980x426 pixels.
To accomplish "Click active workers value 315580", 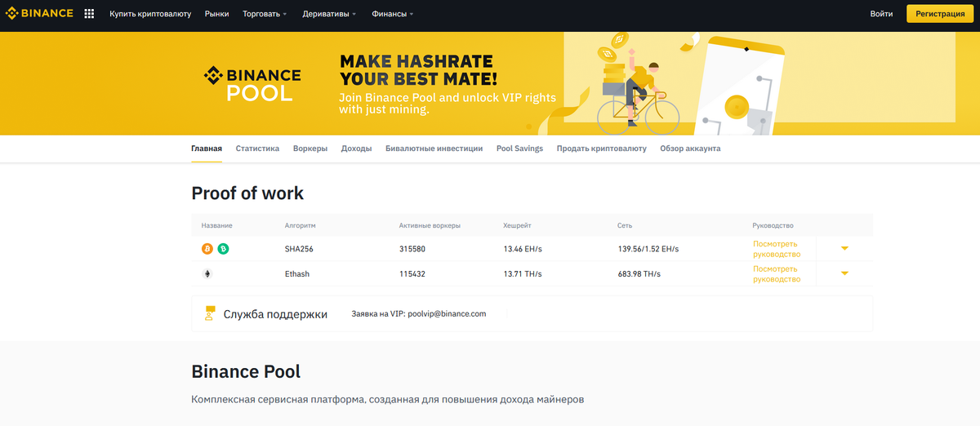I will [412, 249].
